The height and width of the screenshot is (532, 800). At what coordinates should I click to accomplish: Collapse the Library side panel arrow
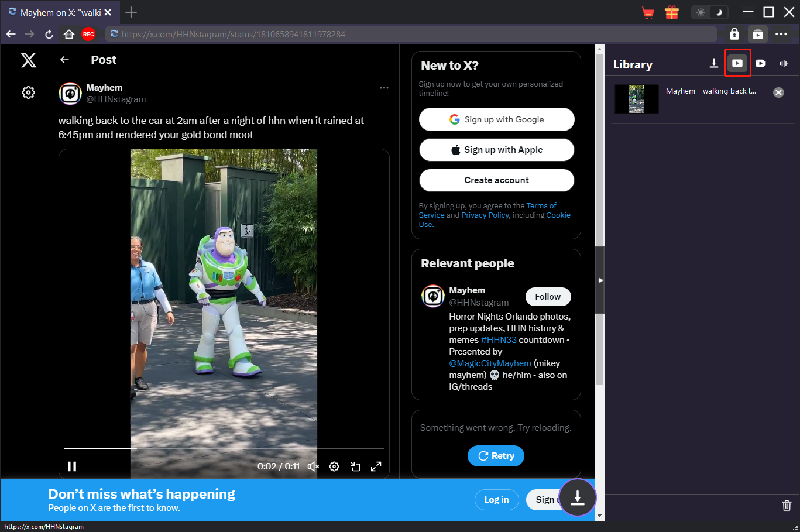(600, 280)
